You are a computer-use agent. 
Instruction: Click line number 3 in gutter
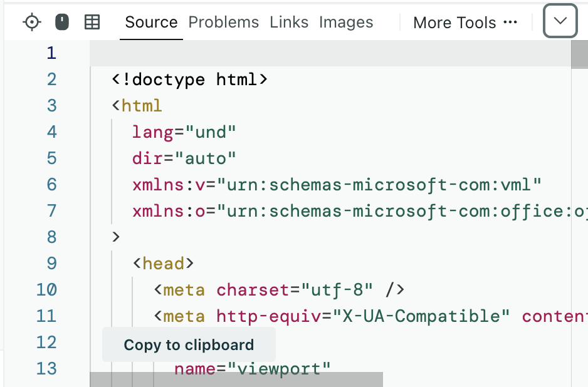pos(51,105)
